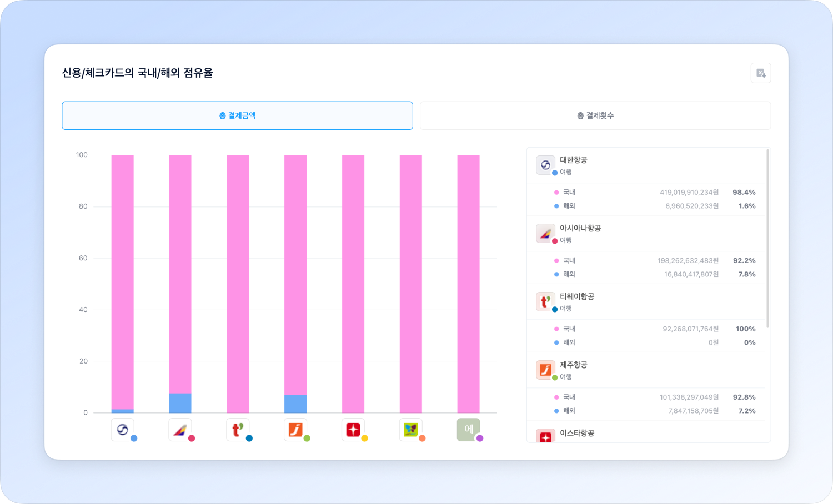Click the pink domestic segment of Korean Air bar
The image size is (833, 504).
pos(123,278)
